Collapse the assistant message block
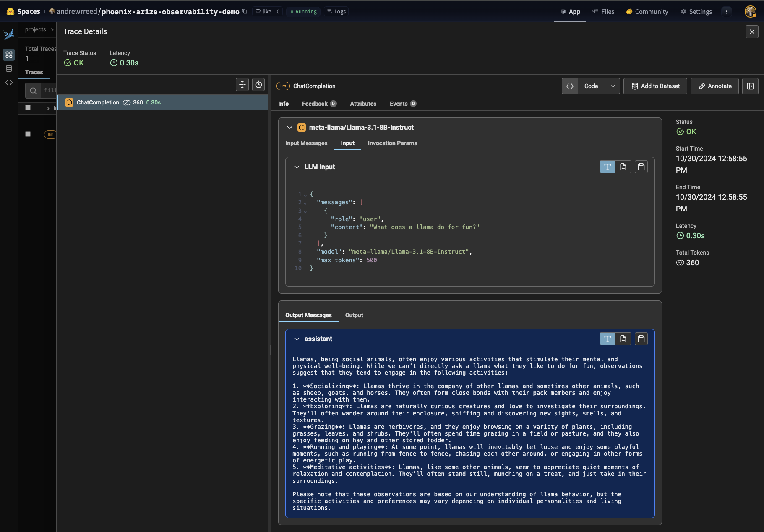This screenshot has height=532, width=764. (x=297, y=339)
